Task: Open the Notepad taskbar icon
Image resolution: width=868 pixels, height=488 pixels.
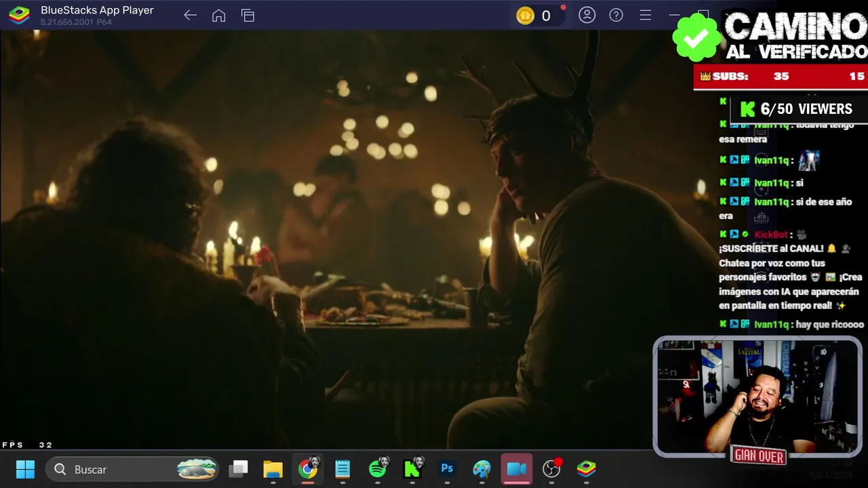Action: point(342,469)
